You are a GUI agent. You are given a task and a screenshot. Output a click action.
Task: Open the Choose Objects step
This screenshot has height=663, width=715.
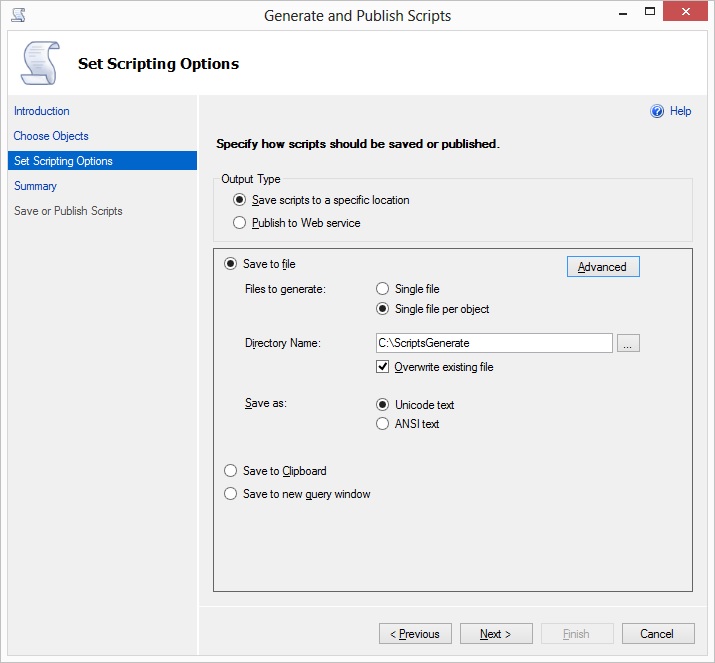51,136
